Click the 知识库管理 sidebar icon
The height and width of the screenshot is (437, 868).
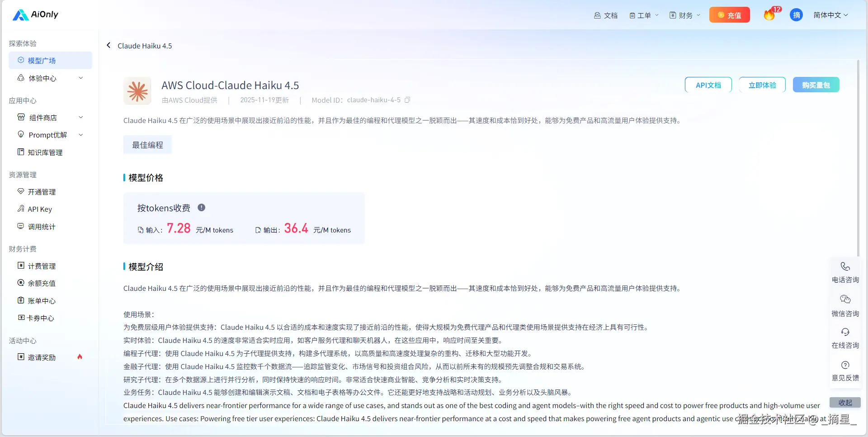21,152
